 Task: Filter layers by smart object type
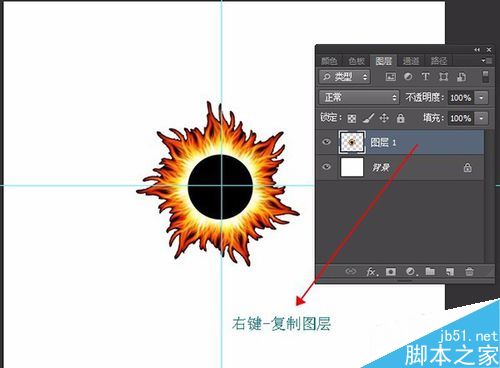click(x=461, y=77)
